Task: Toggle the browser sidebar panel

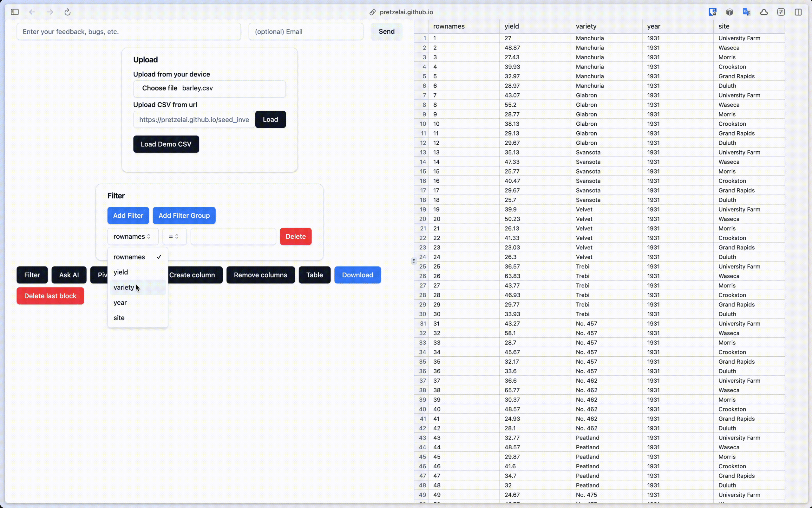Action: click(x=15, y=12)
